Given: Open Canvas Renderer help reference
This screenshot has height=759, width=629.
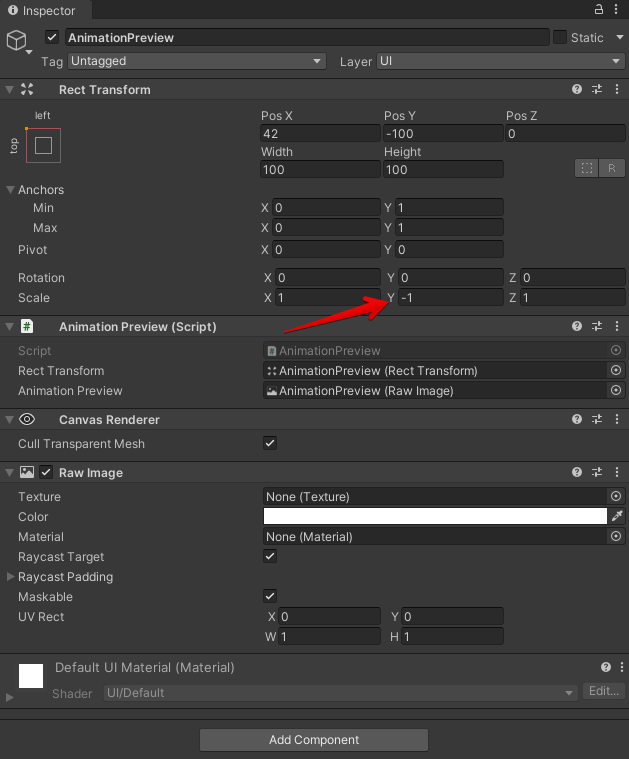Looking at the screenshot, I should pos(577,419).
